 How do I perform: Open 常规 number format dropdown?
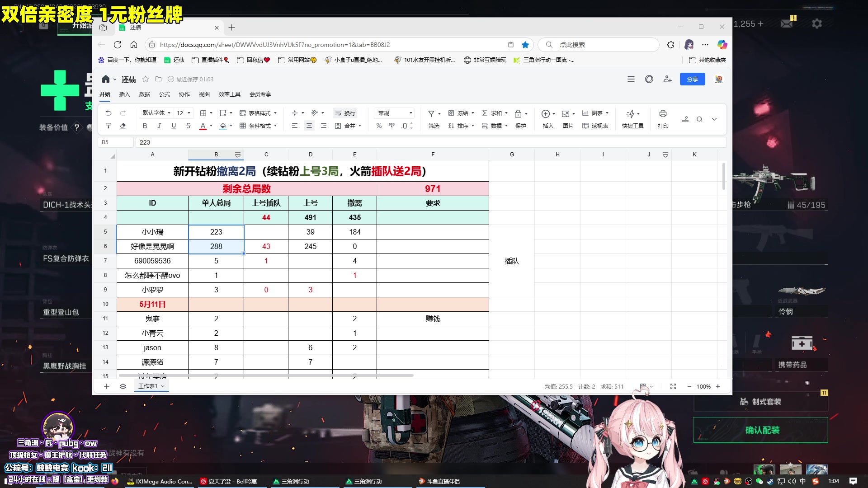395,113
